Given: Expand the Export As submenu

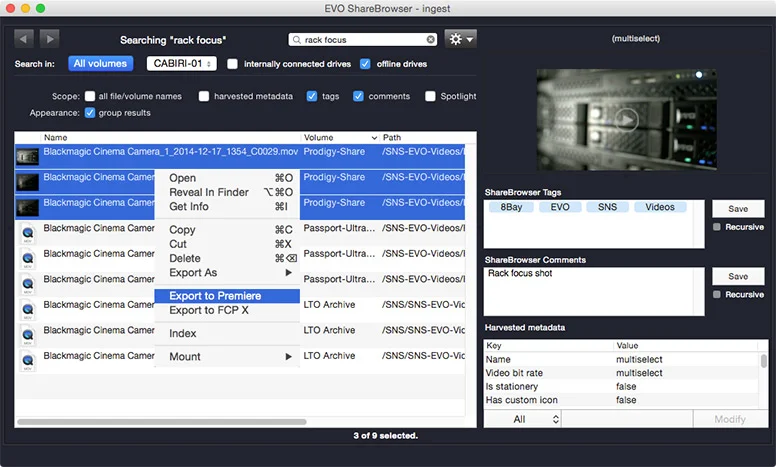Looking at the screenshot, I should point(227,273).
